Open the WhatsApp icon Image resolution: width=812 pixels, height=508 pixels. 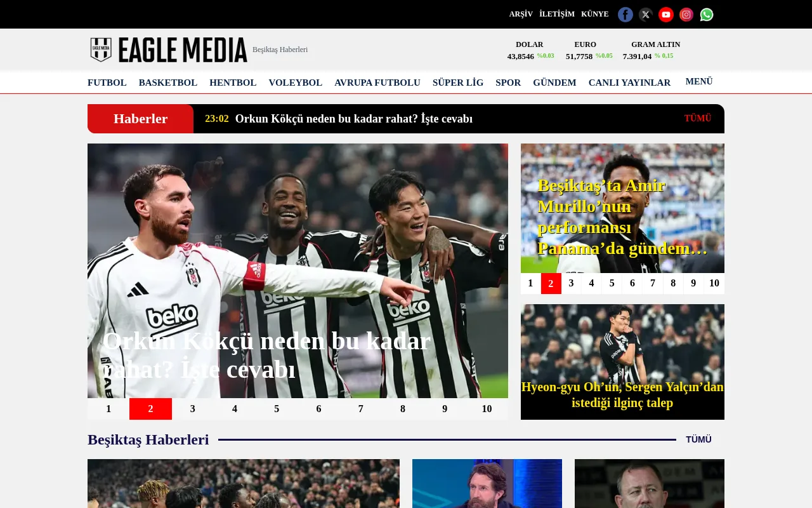click(x=707, y=14)
